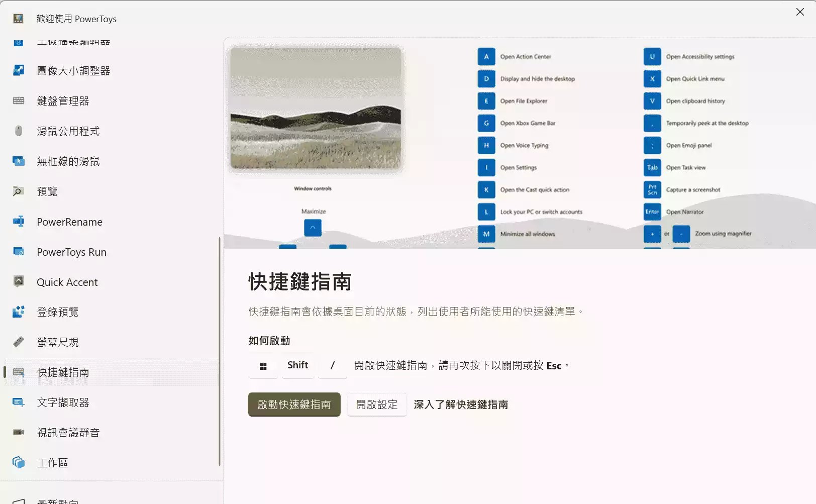Click 啟動快速鍵指南 button

coord(294,405)
